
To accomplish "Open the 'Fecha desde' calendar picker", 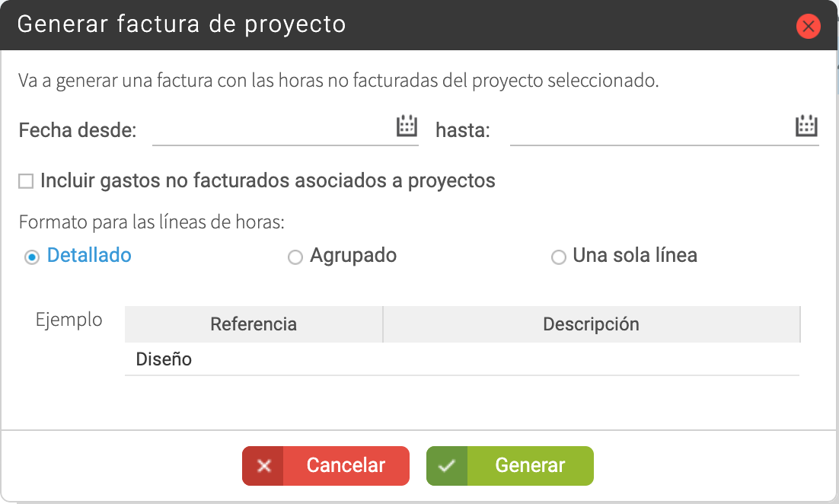I will [407, 126].
